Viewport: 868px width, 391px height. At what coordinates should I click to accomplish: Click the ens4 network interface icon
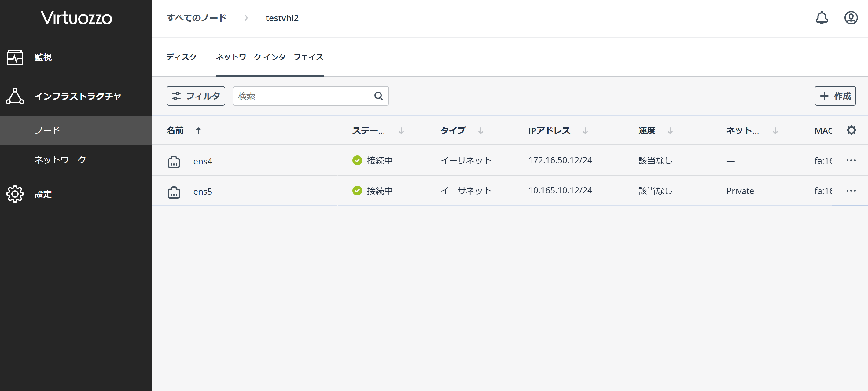[x=174, y=162]
